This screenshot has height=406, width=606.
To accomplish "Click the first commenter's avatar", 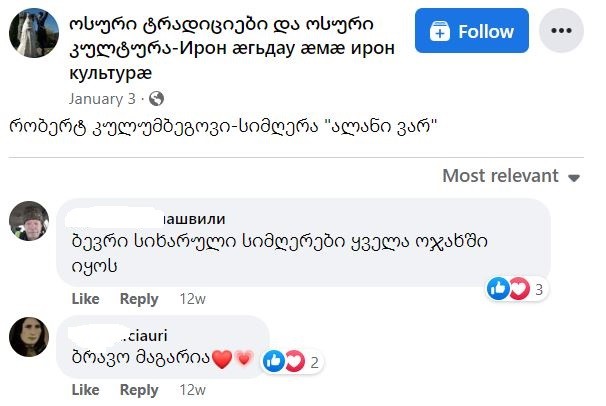I will click(29, 222).
